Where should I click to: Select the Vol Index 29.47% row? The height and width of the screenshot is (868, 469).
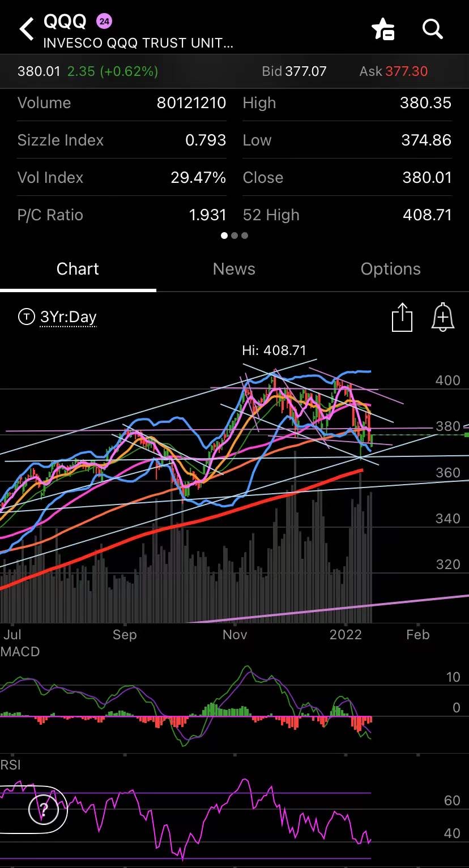pos(122,177)
